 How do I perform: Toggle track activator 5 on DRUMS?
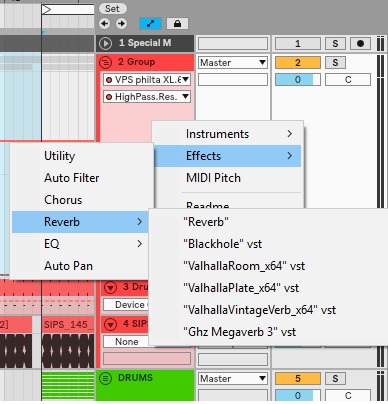[x=298, y=378]
